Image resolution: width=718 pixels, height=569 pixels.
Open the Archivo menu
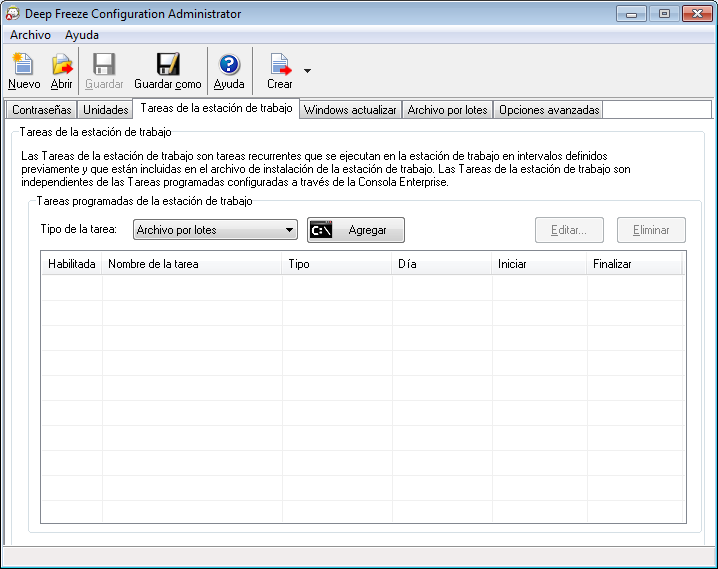pos(30,35)
